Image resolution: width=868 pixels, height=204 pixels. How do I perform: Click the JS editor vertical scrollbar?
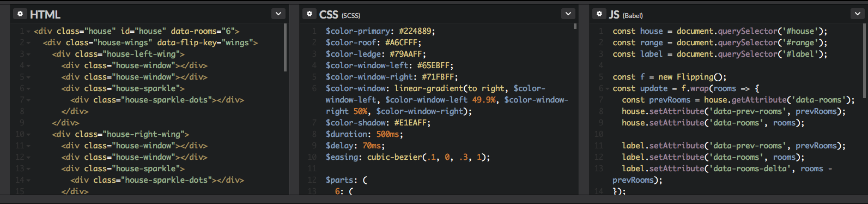click(865, 55)
